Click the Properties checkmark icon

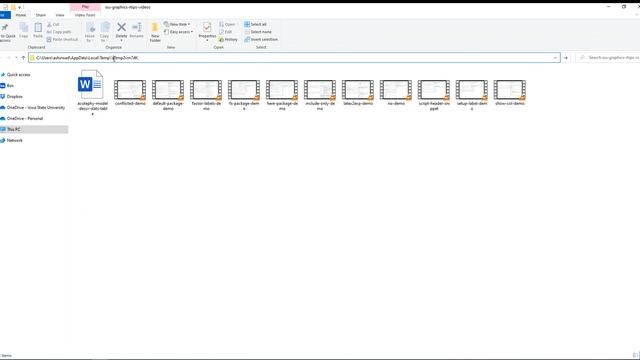coord(207,27)
